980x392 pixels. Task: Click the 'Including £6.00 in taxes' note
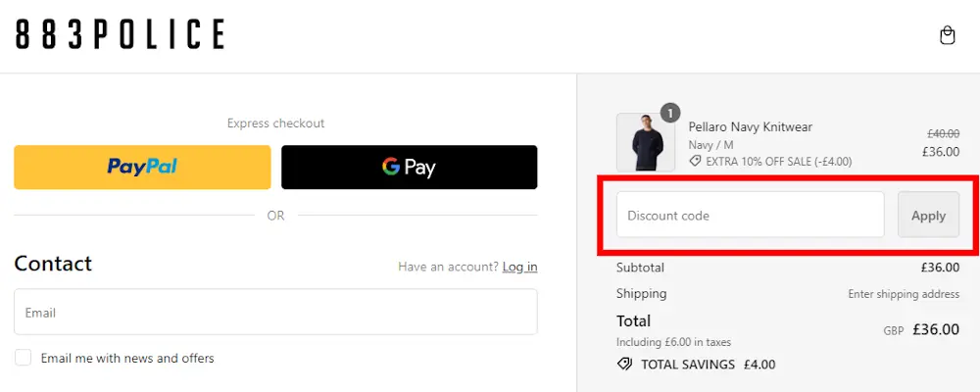click(x=674, y=343)
